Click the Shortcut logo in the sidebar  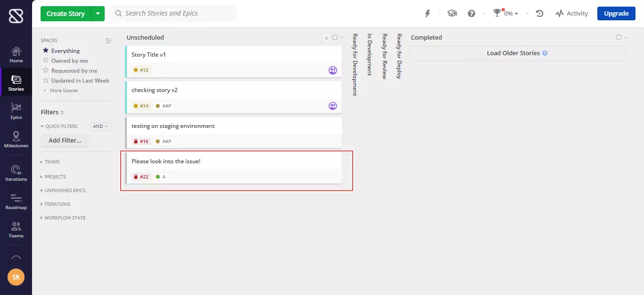[x=16, y=17]
